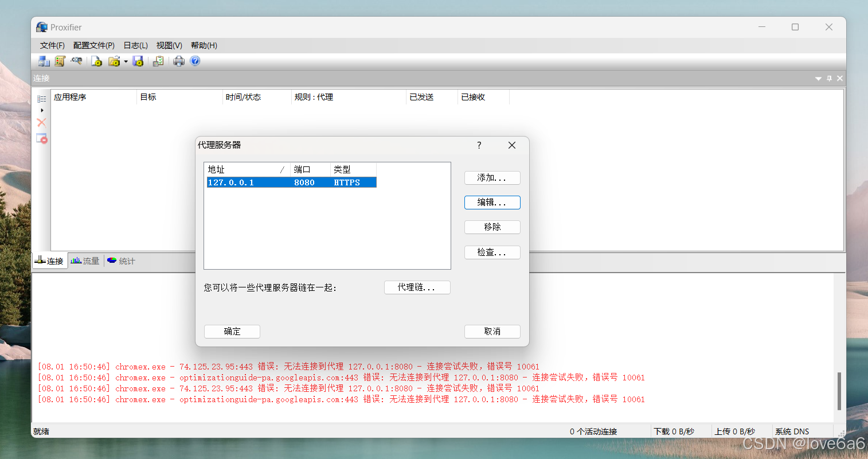Click the log pane vertical scrollbar
868x459 pixels.
click(x=839, y=391)
